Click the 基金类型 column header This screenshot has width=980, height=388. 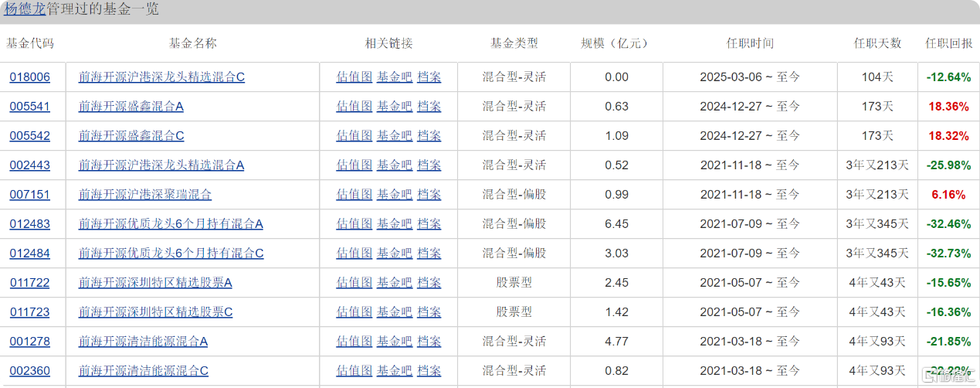(514, 44)
